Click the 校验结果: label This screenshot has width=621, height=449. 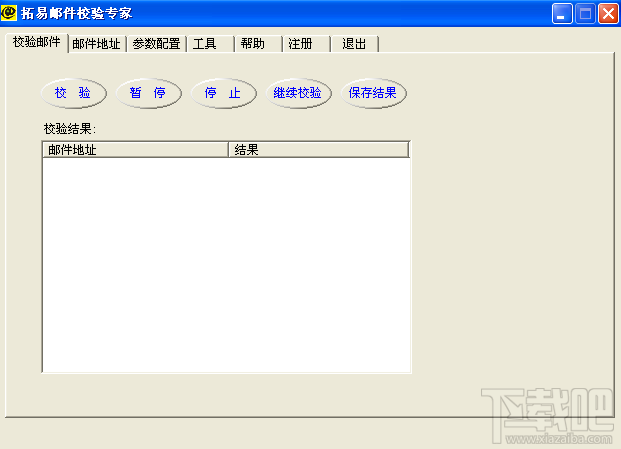click(70, 129)
